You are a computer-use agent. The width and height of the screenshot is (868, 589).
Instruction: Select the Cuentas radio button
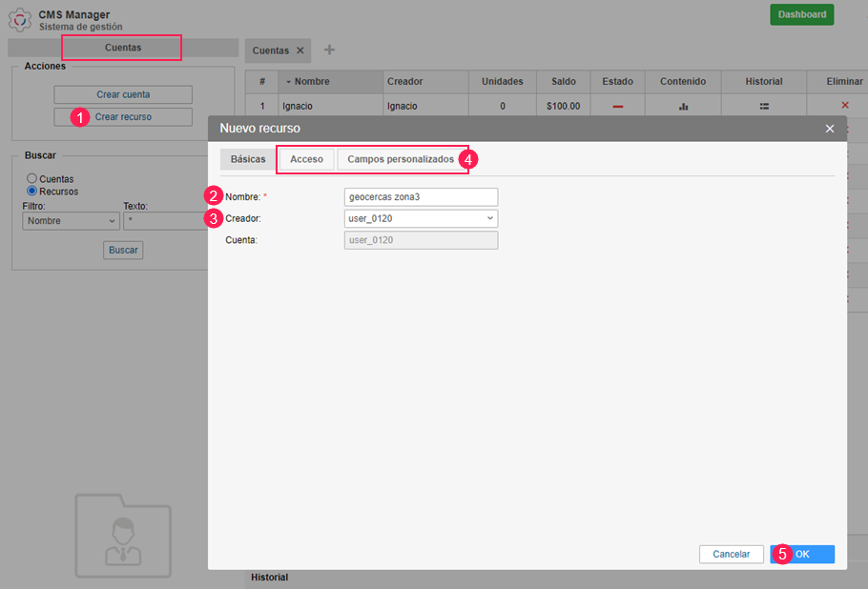point(32,178)
